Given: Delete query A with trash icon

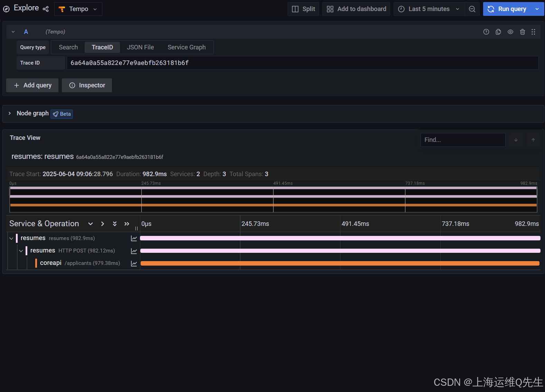Looking at the screenshot, I should 523,32.
